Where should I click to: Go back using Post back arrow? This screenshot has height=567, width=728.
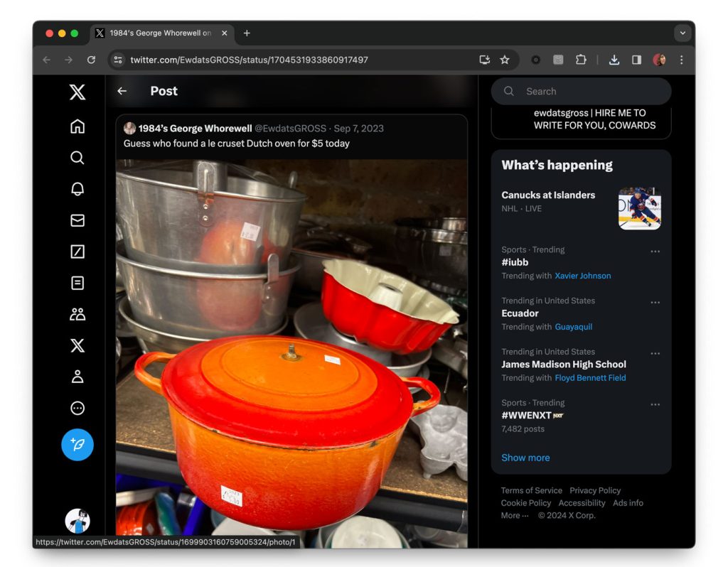122,91
